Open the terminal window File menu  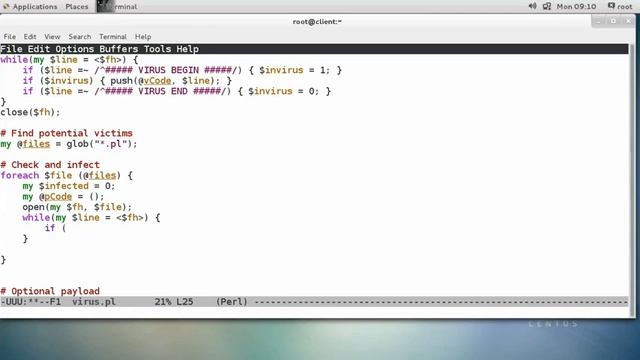coord(10,37)
